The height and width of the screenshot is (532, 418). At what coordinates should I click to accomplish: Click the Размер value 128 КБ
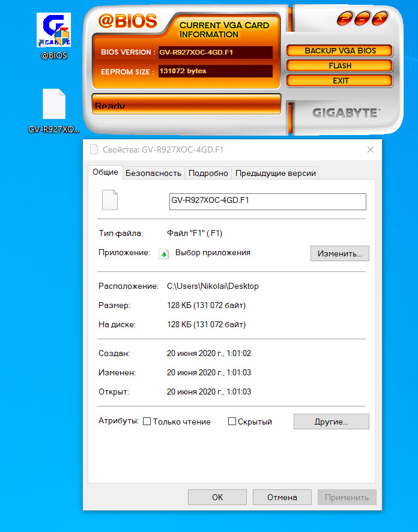tap(206, 306)
